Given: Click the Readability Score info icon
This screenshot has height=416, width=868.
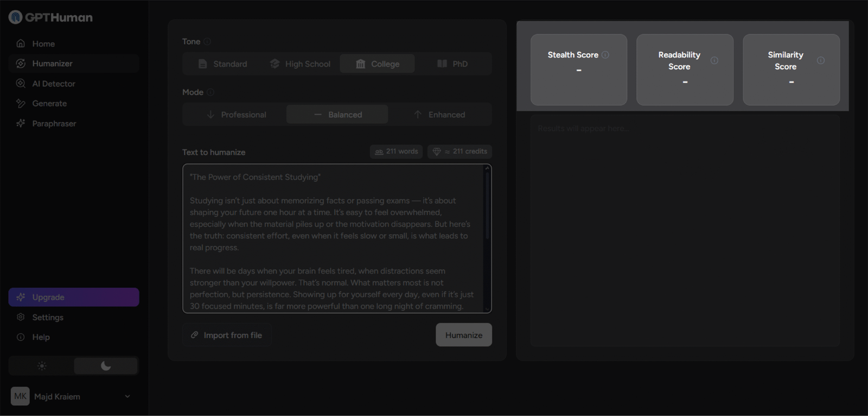Looking at the screenshot, I should pos(714,61).
